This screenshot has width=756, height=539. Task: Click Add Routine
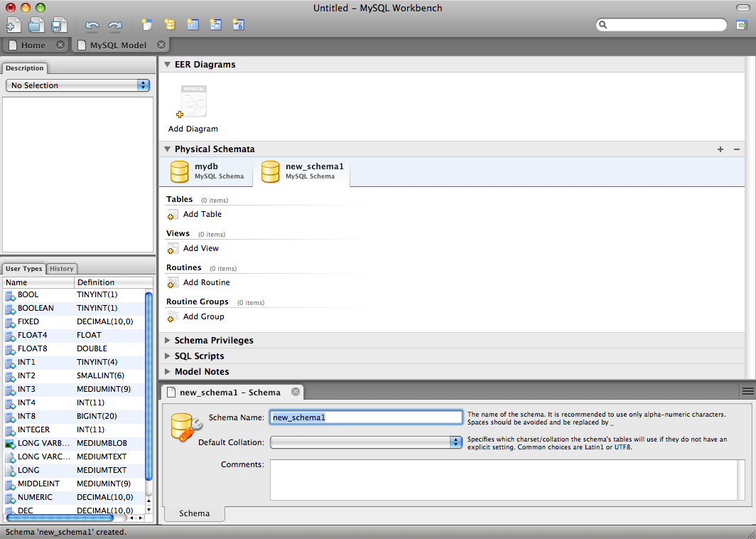tap(206, 282)
